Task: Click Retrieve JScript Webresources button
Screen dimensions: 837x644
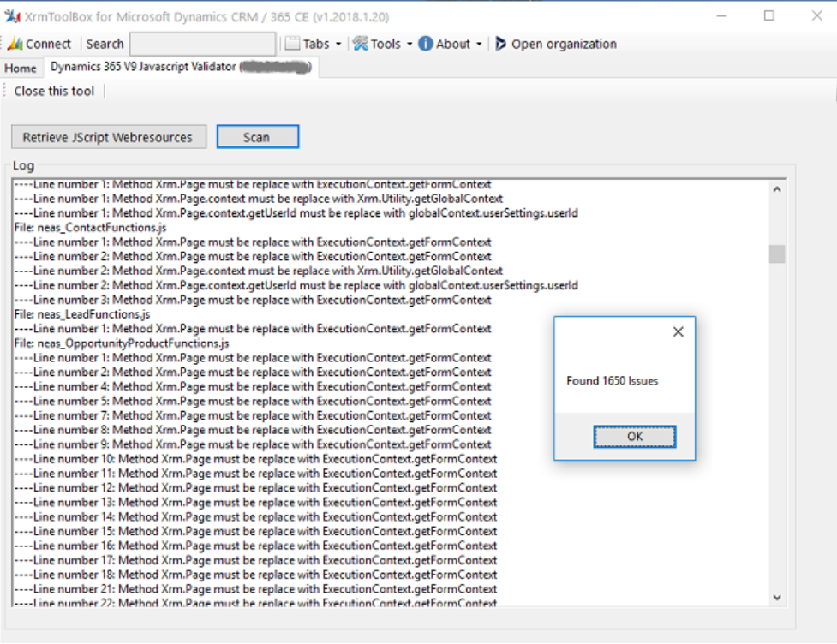Action: tap(109, 137)
